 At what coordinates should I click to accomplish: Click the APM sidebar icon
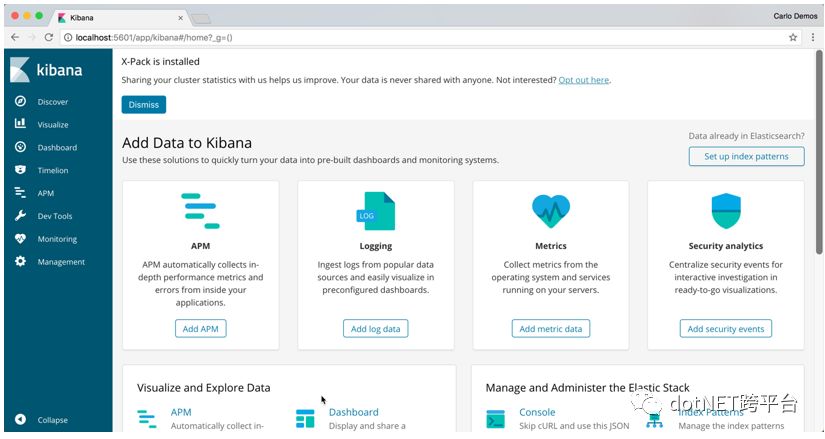(x=20, y=193)
